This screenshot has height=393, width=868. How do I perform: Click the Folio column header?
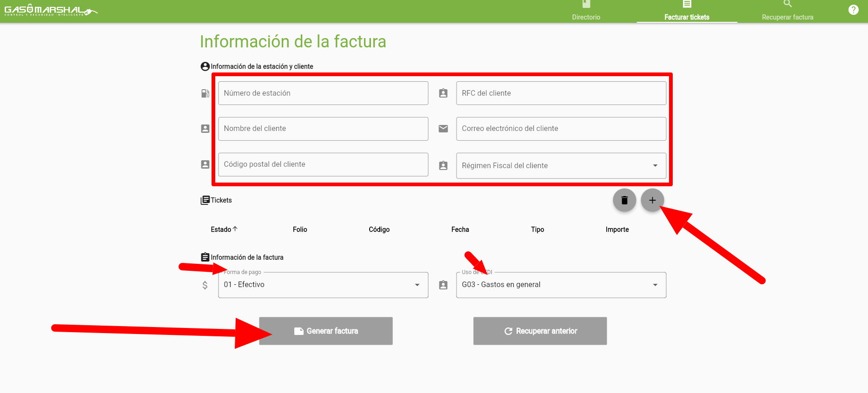[x=300, y=229]
